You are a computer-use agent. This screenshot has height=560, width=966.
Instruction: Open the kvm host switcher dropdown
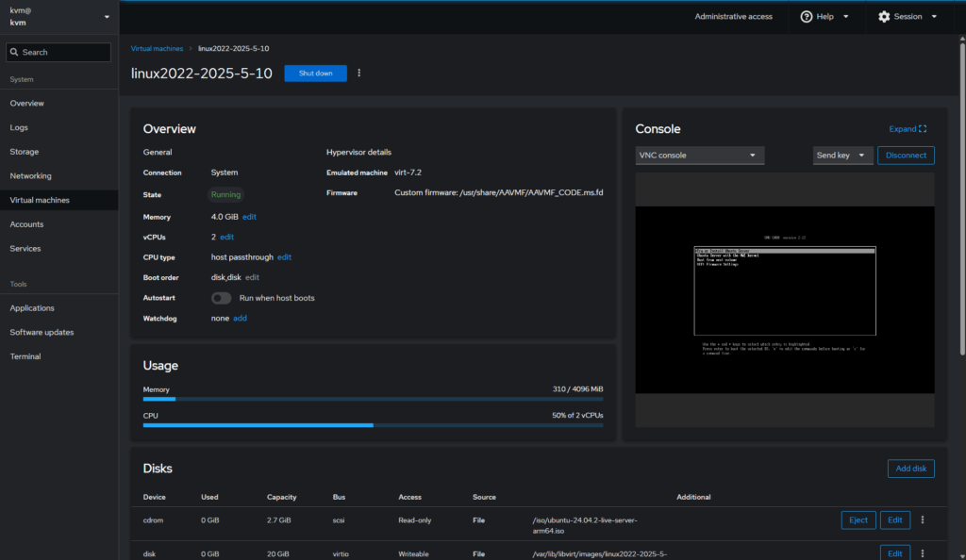[107, 17]
